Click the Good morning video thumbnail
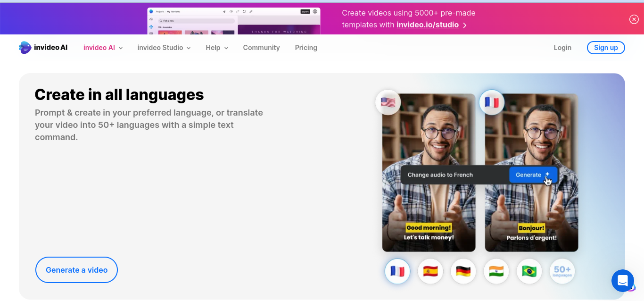The width and height of the screenshot is (644, 301). coord(429,173)
